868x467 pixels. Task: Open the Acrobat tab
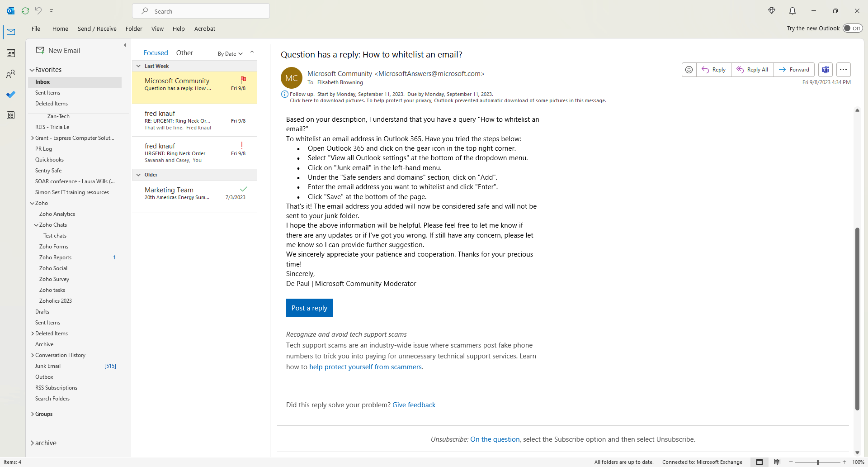[x=205, y=29]
